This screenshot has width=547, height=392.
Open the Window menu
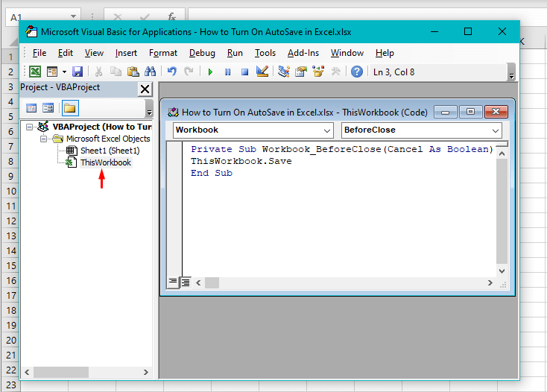pyautogui.click(x=347, y=53)
